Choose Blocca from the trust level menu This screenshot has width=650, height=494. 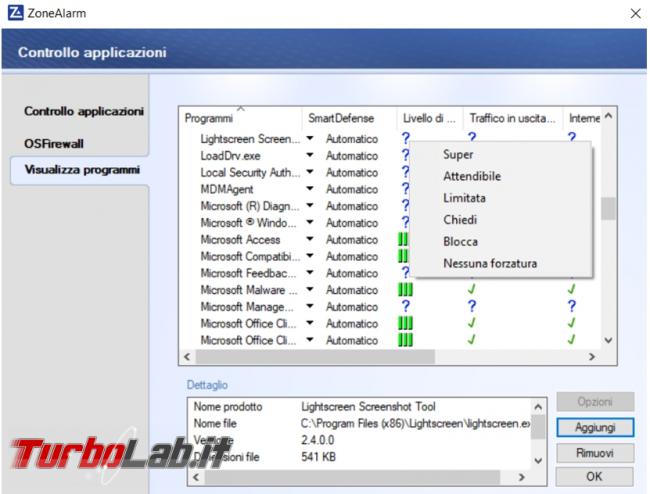(461, 242)
